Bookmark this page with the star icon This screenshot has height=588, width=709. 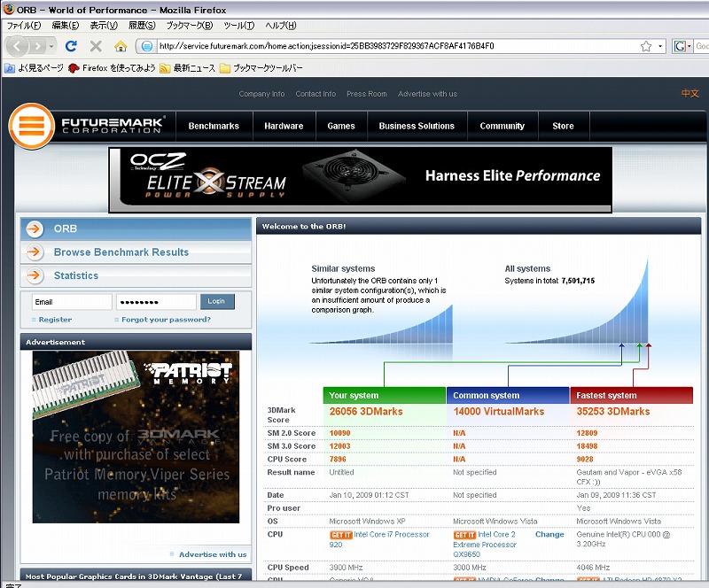click(646, 46)
